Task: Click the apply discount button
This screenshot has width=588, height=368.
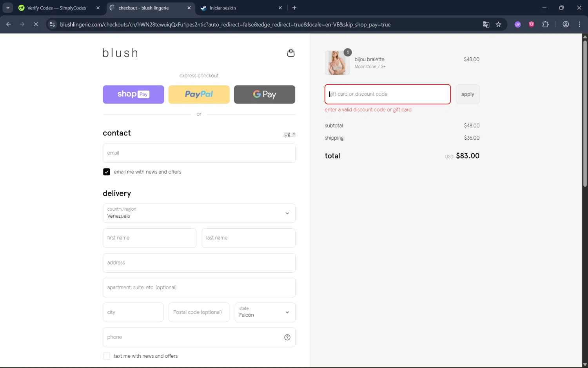Action: 467,94
